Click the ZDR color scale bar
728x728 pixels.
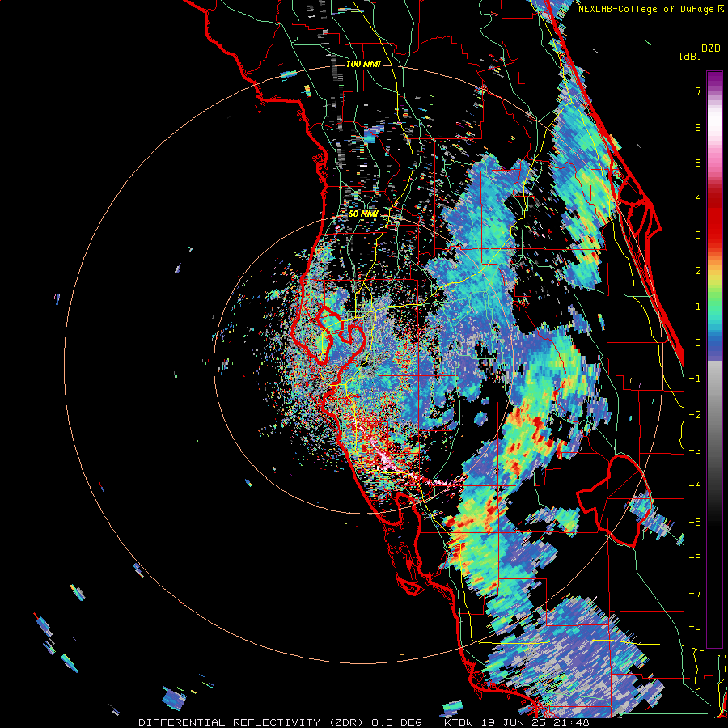point(714,359)
